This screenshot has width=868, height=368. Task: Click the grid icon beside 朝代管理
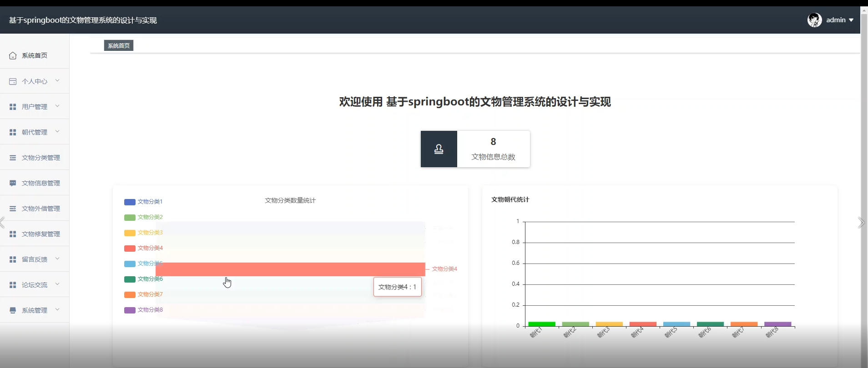13,132
